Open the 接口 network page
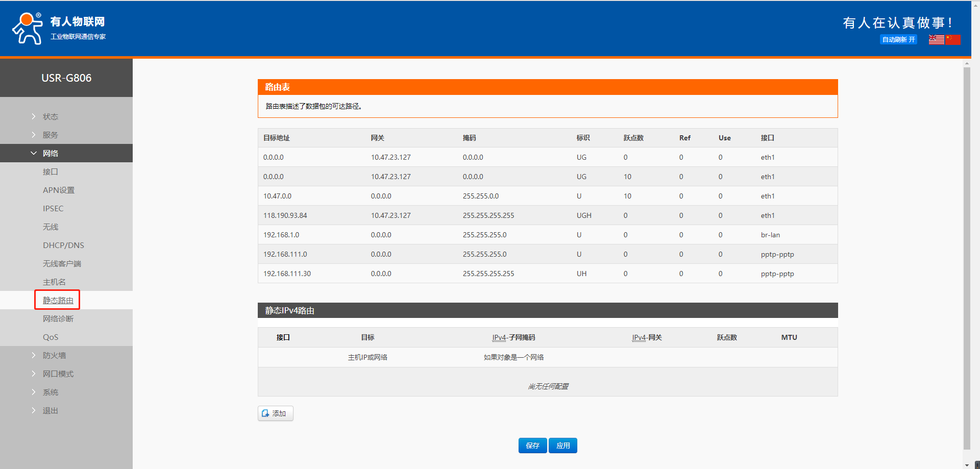The height and width of the screenshot is (469, 980). click(50, 172)
